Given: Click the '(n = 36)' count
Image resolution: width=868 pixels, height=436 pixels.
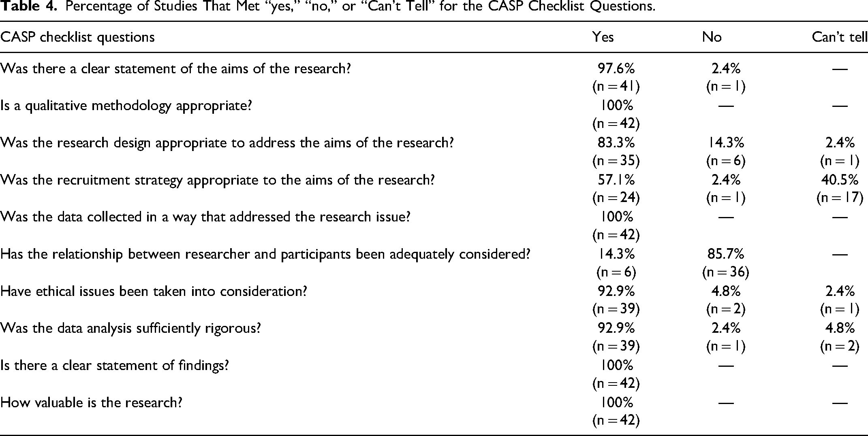Looking at the screenshot, I should (x=726, y=272).
